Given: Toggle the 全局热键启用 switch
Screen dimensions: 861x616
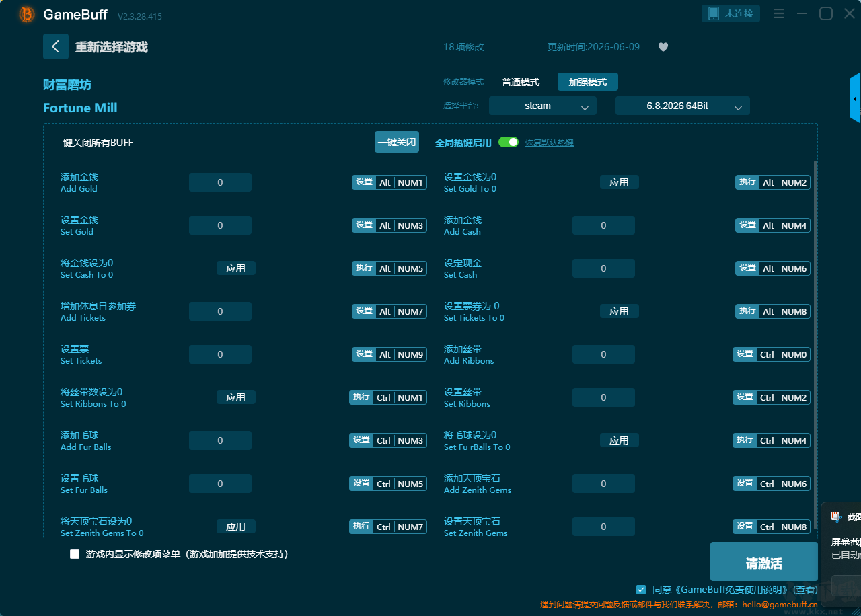Looking at the screenshot, I should [509, 142].
